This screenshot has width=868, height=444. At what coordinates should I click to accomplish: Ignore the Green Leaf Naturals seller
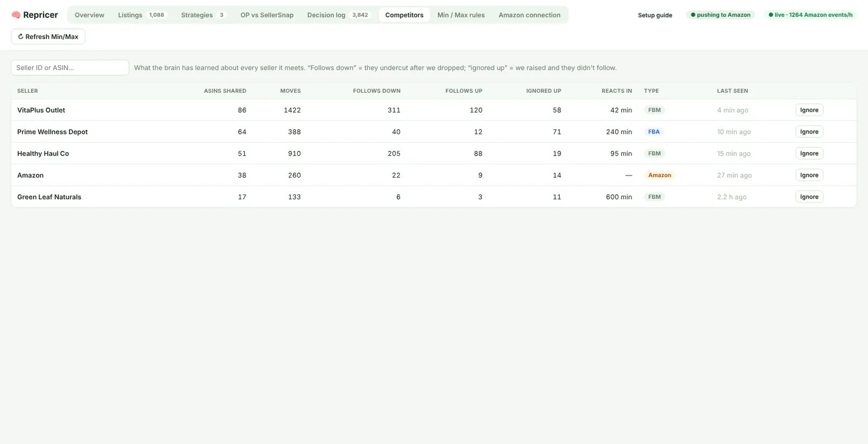(x=809, y=196)
